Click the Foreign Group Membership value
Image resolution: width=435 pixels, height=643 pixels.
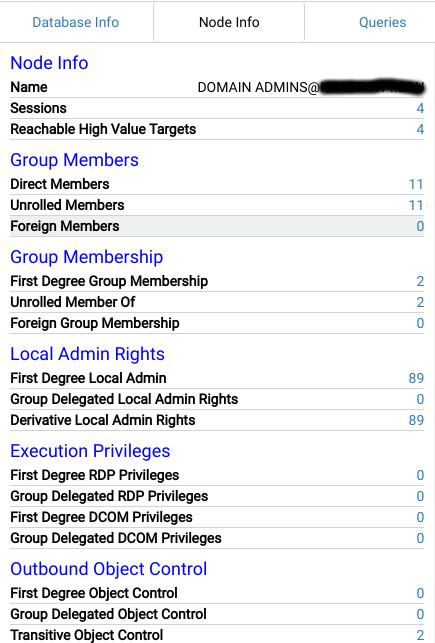[420, 323]
